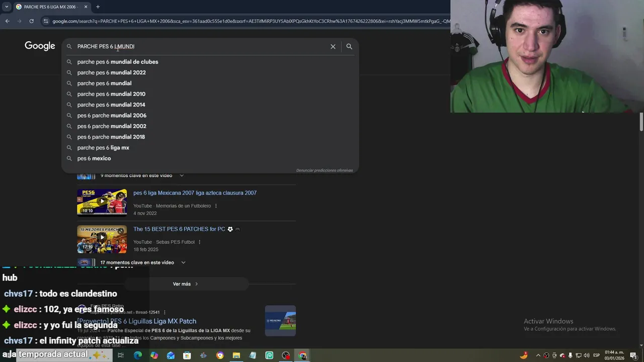
Task: Switch ESP keyboard language indicator
Action: coord(597,355)
